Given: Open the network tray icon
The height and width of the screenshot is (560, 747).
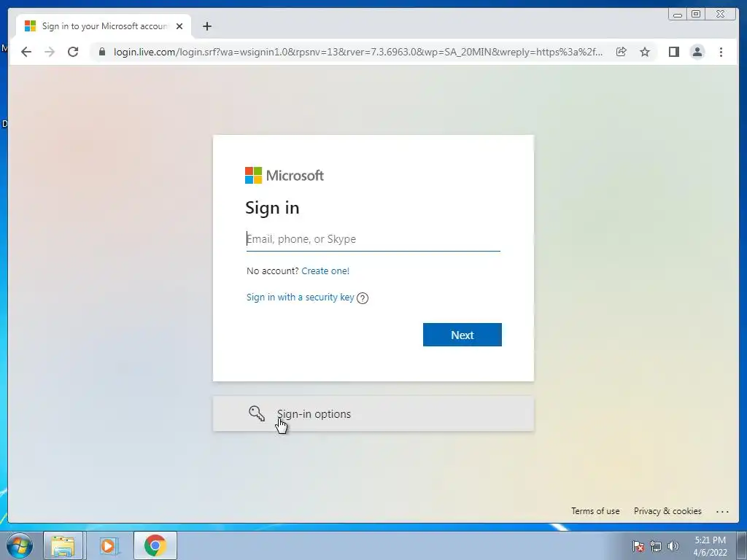Looking at the screenshot, I should click(656, 546).
